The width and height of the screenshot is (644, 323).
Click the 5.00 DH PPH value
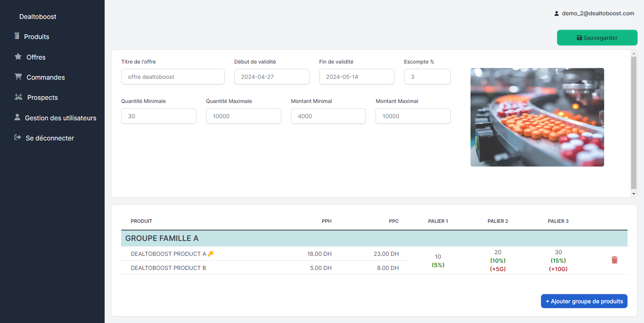point(321,268)
